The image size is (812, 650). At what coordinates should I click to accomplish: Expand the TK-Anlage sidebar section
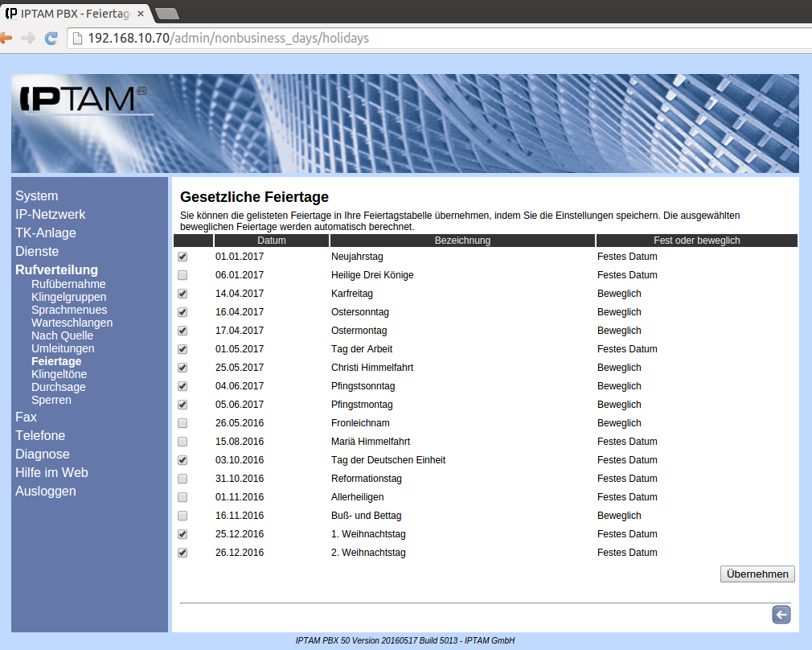(46, 233)
